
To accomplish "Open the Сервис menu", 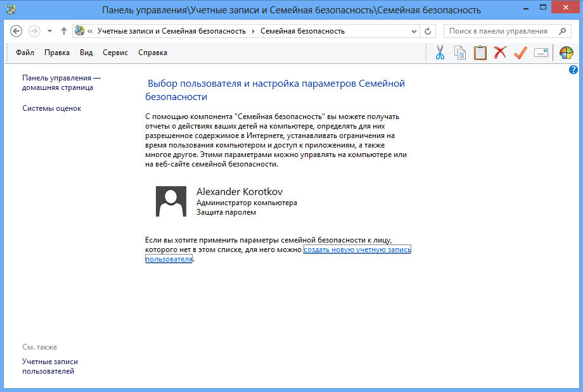I will pos(115,53).
